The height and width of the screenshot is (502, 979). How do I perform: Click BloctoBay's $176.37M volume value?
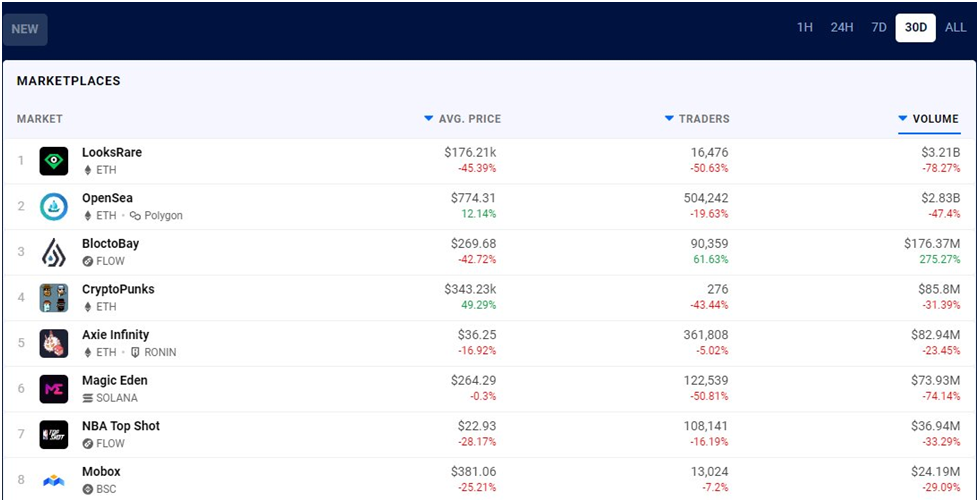coord(932,244)
